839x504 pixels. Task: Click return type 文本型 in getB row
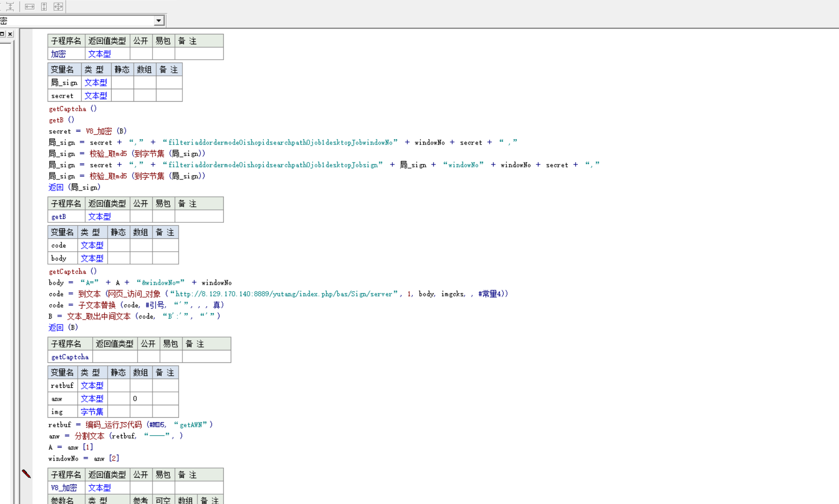point(107,217)
